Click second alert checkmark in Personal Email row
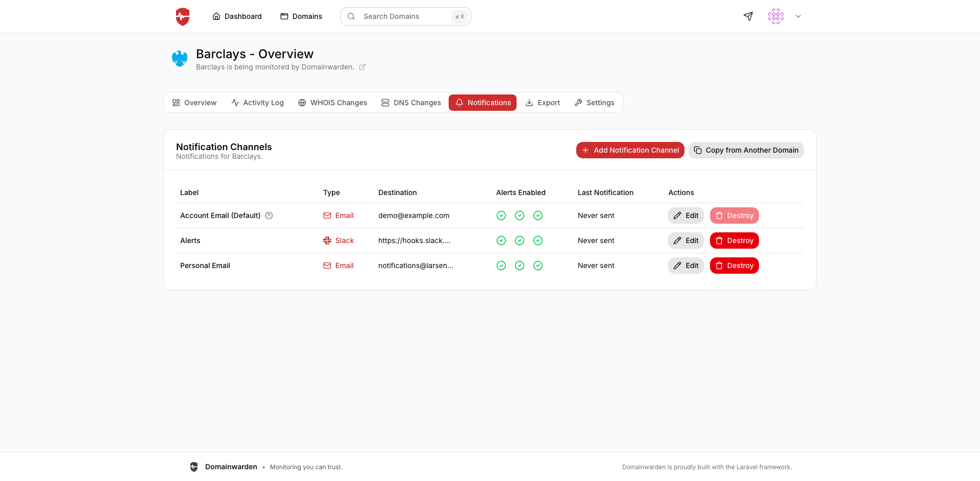 [520, 266]
